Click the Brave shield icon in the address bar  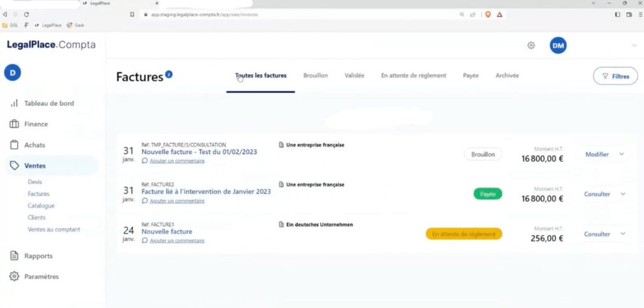(488, 14)
